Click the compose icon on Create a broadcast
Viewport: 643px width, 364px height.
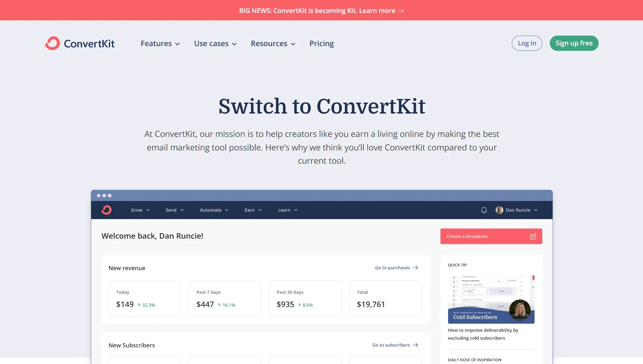tap(533, 236)
